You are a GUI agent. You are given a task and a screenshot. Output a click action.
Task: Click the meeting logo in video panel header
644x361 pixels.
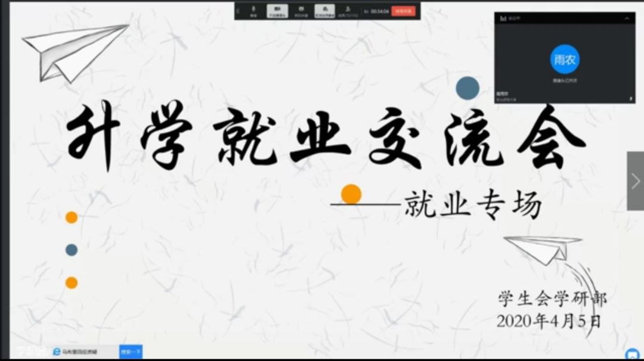[503, 18]
